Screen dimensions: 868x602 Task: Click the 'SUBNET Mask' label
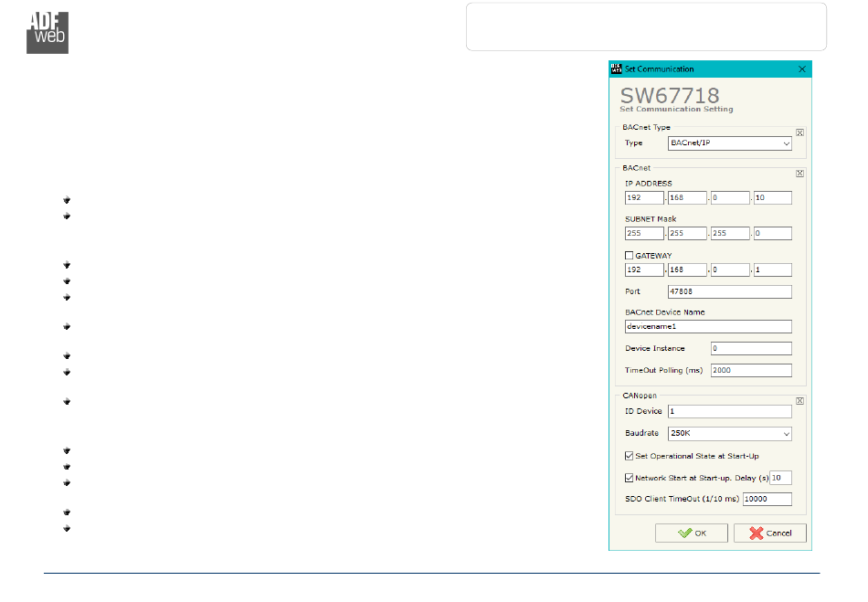(651, 219)
